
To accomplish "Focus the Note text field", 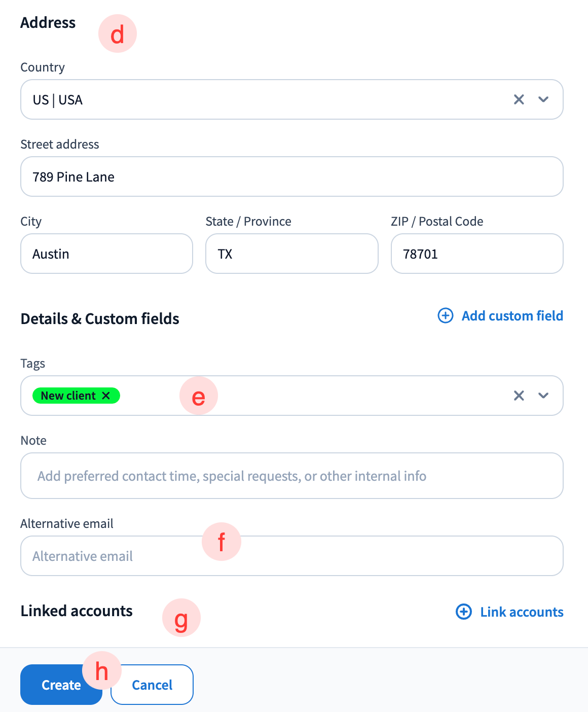I will (x=291, y=476).
